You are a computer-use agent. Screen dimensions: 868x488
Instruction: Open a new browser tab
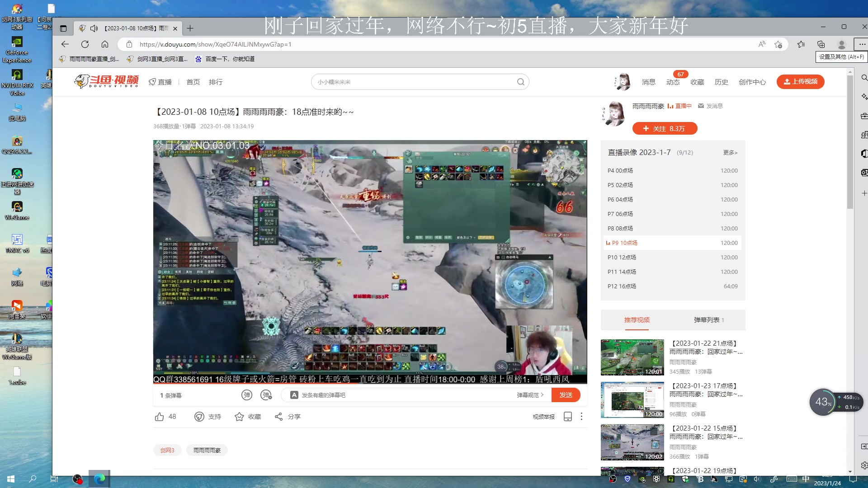[x=190, y=28]
